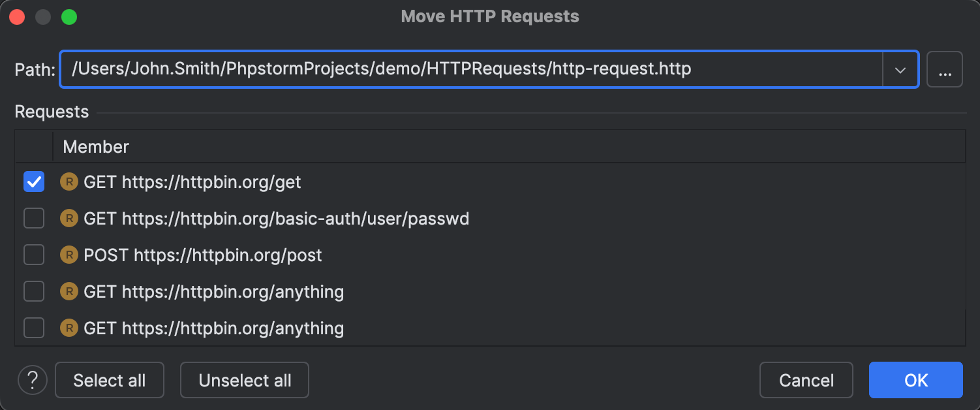Screen dimensions: 980x410
Task: Click the R icon beside the basic-auth request
Action: [x=69, y=219]
